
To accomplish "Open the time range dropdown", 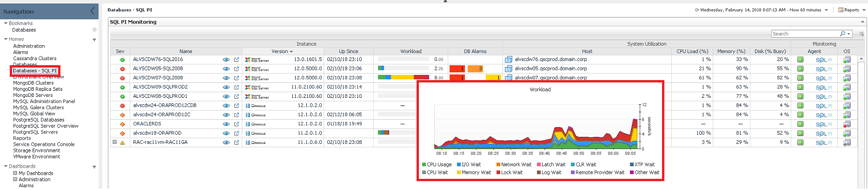I will click(x=826, y=10).
